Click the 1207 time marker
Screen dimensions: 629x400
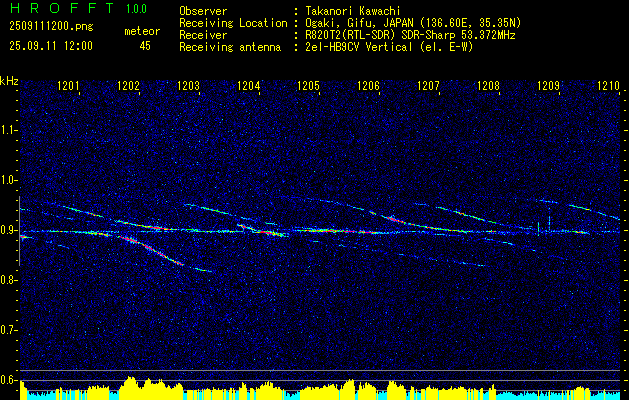428,86
